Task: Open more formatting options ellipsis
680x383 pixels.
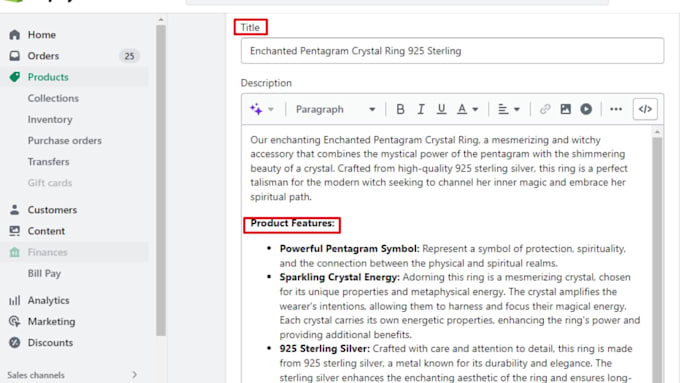Action: (x=616, y=109)
